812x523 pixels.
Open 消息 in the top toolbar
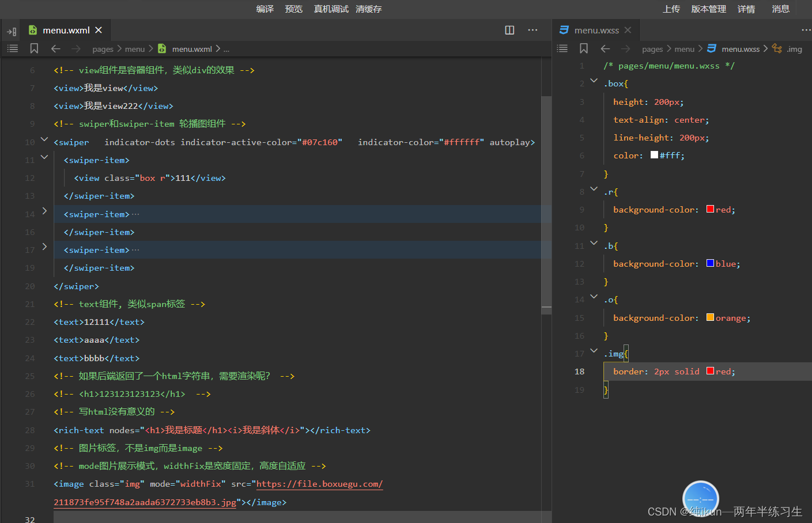781,9
